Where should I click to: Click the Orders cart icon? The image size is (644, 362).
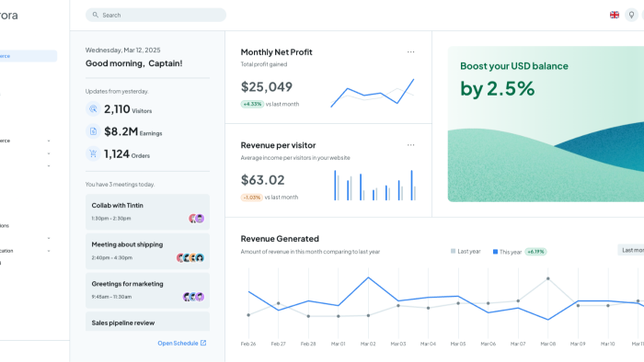[x=93, y=153]
